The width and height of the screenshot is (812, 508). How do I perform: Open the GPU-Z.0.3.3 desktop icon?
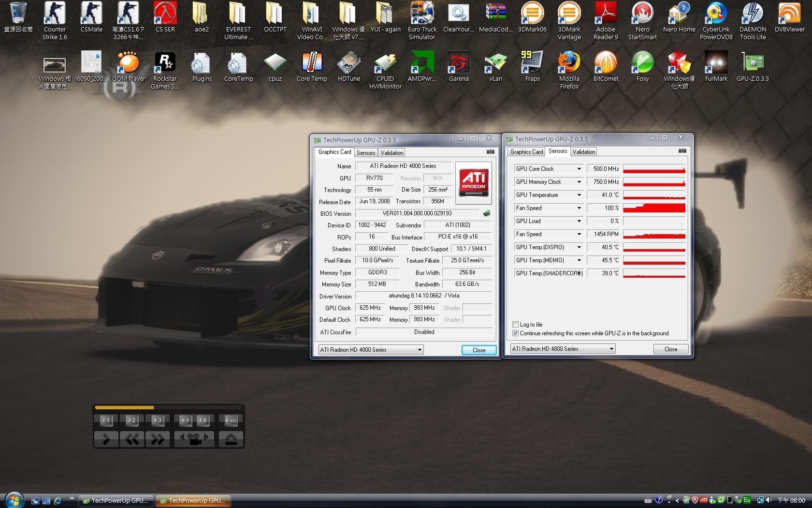click(753, 66)
